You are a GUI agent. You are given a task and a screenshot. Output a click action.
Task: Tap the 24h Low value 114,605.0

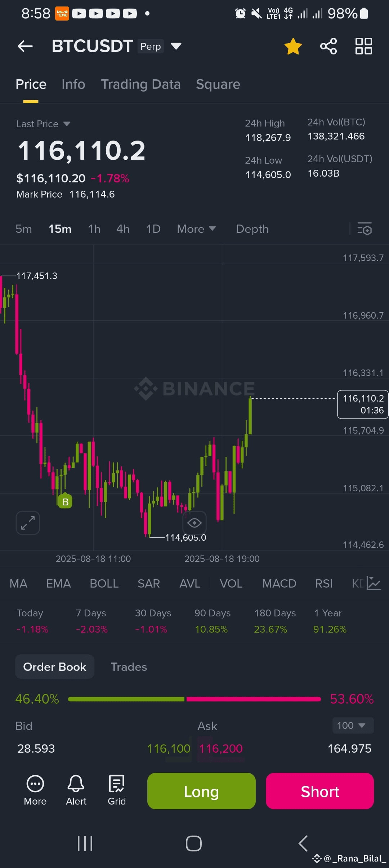(268, 175)
